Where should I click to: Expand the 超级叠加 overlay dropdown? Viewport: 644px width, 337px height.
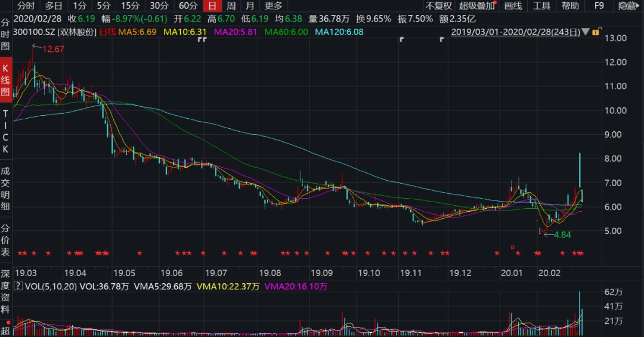coord(478,6)
